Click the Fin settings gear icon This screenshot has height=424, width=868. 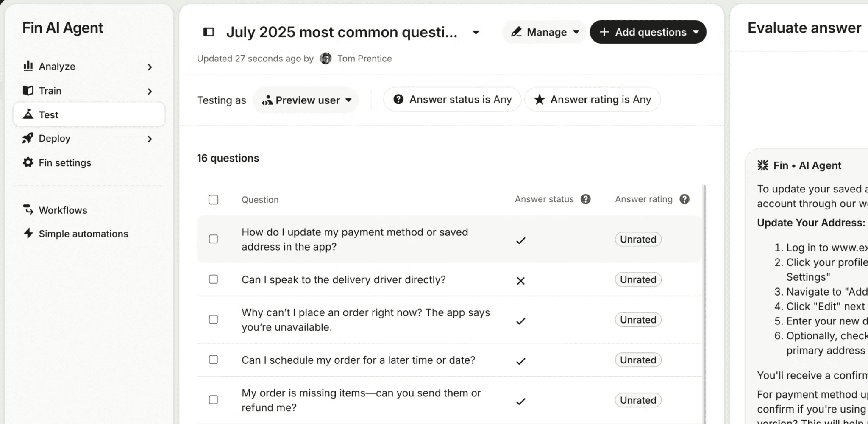coord(28,162)
